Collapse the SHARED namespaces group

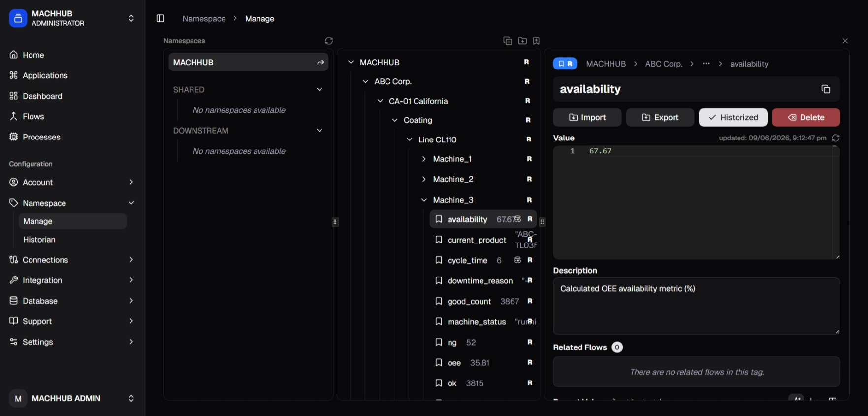click(319, 89)
